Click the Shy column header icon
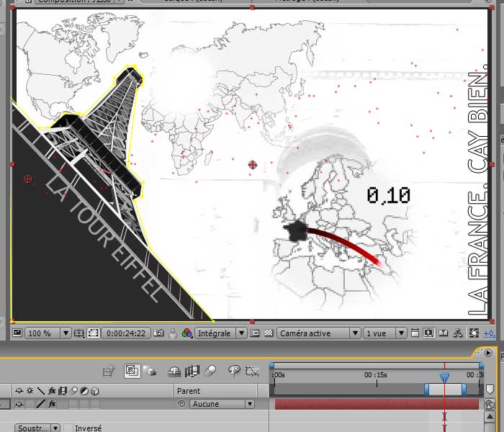 19,391
